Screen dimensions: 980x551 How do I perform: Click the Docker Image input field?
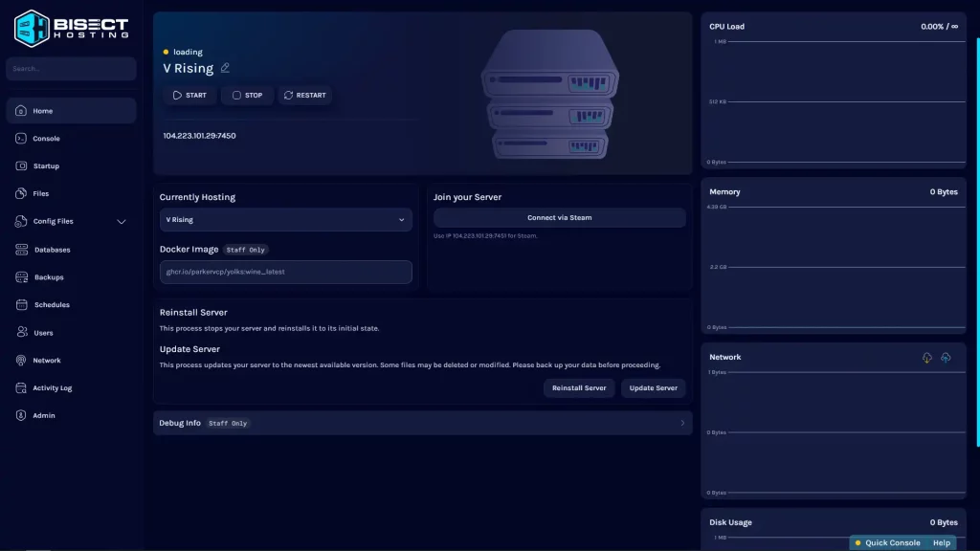(285, 272)
